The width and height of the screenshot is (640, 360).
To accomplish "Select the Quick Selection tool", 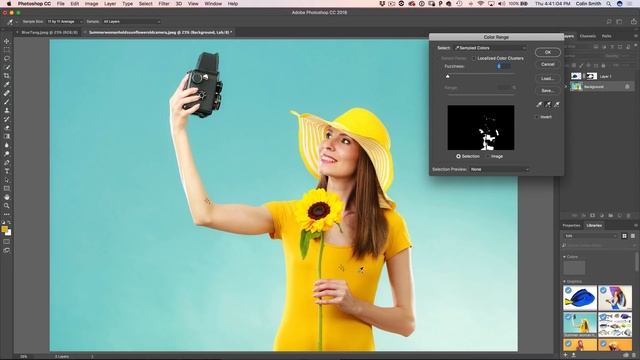I will pyautogui.click(x=7, y=67).
